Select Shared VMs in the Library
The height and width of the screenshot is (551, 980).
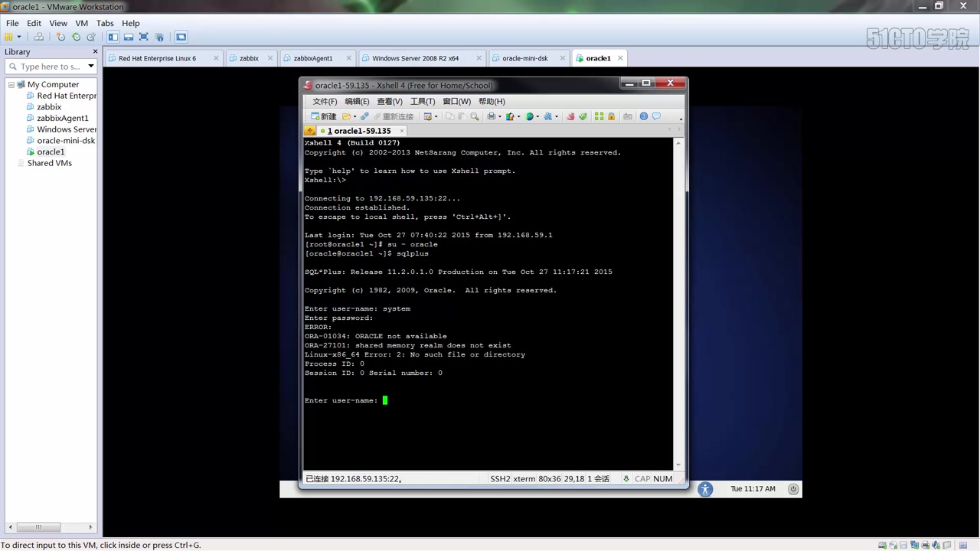coord(49,163)
